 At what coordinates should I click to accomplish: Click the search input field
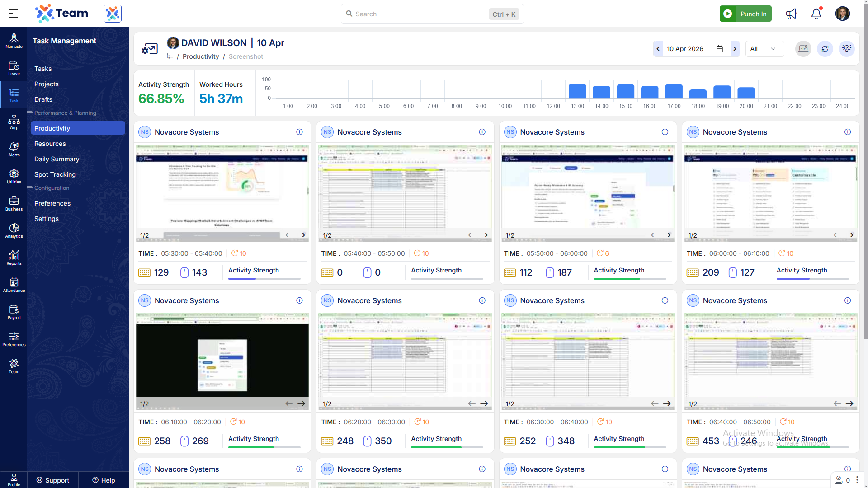coord(432,14)
